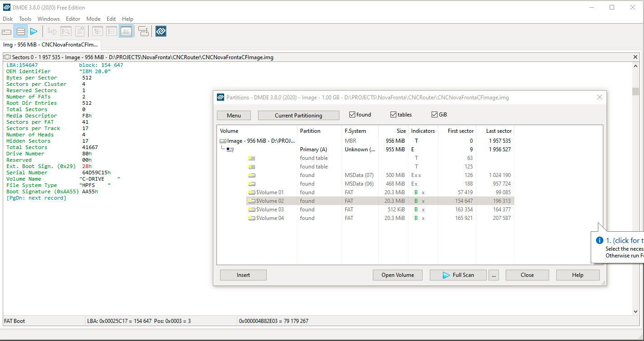
Task: Select the $Volume 01 volume icon
Action: 252,192
